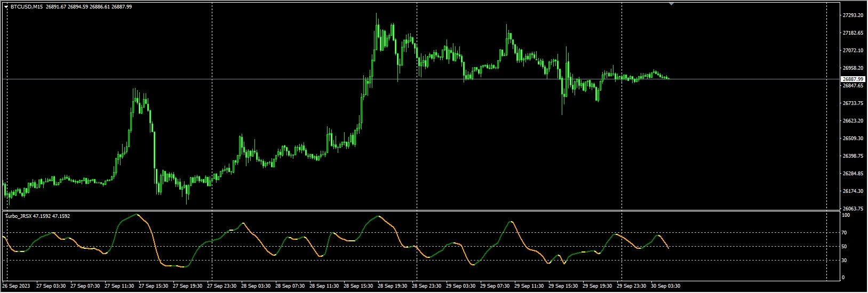Click the 28 Sep 23:30 time label
The width and height of the screenshot is (868, 293).
(427, 286)
